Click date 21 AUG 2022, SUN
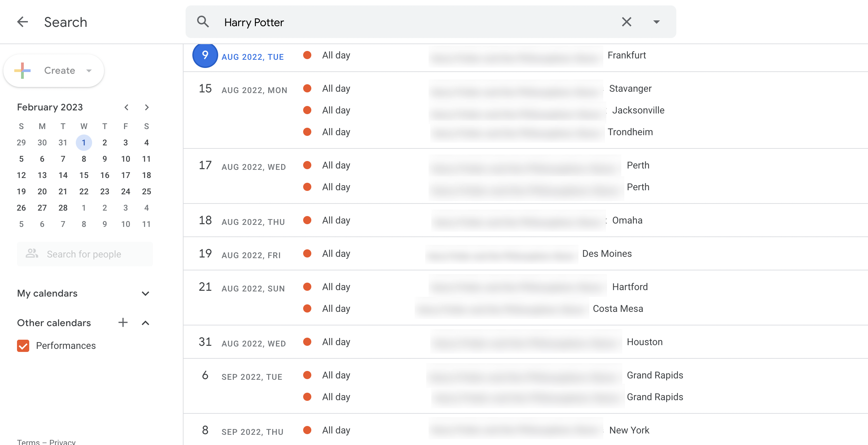This screenshot has width=868, height=445. pyautogui.click(x=242, y=287)
